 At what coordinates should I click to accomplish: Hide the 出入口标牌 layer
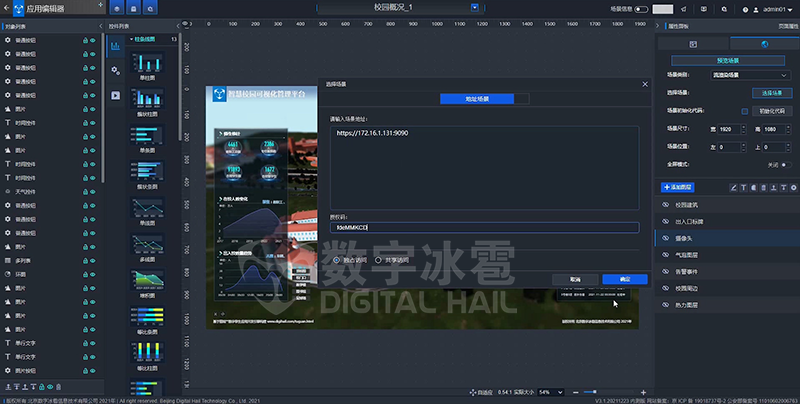(665, 221)
